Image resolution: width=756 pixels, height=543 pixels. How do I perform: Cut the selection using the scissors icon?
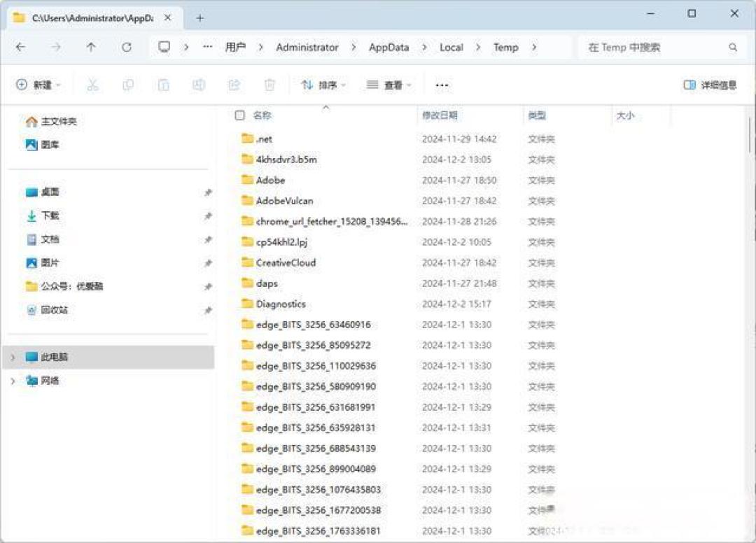(x=93, y=84)
